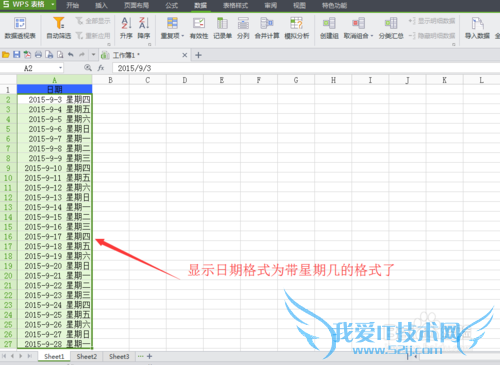500x365 pixels.
Task: Click the Name Box showing A2
Action: tap(28, 68)
